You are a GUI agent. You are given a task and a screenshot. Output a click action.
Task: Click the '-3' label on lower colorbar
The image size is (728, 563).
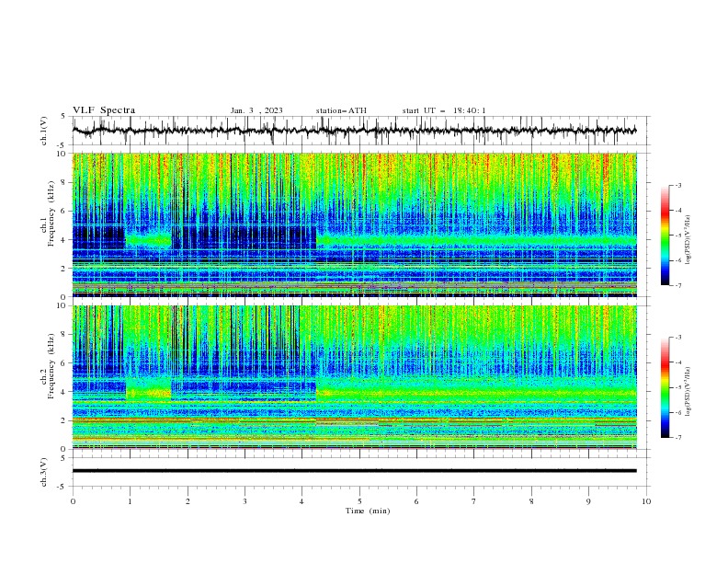coord(677,338)
